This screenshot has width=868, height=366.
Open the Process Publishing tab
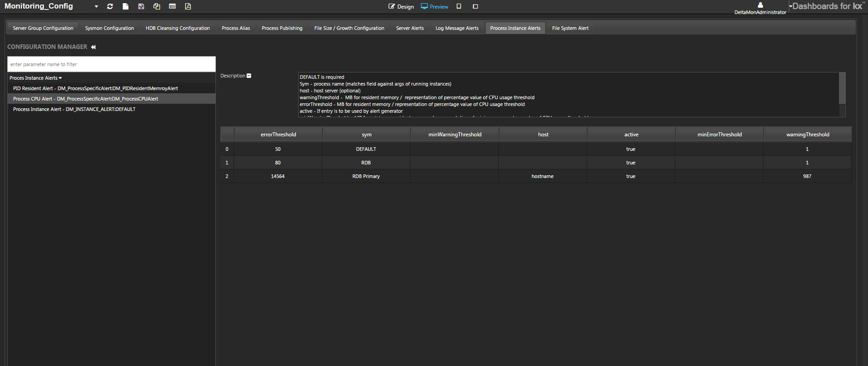click(x=282, y=28)
